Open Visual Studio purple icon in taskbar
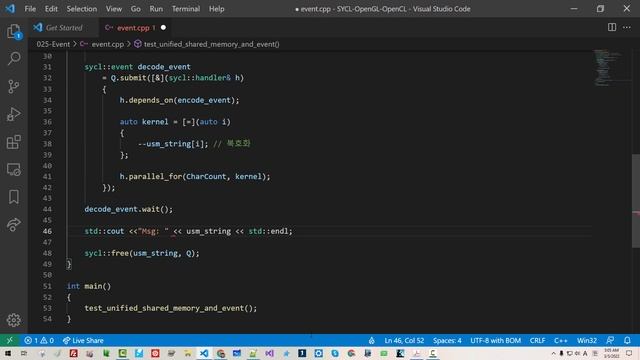Viewport: 640px width, 360px height. click(269, 353)
